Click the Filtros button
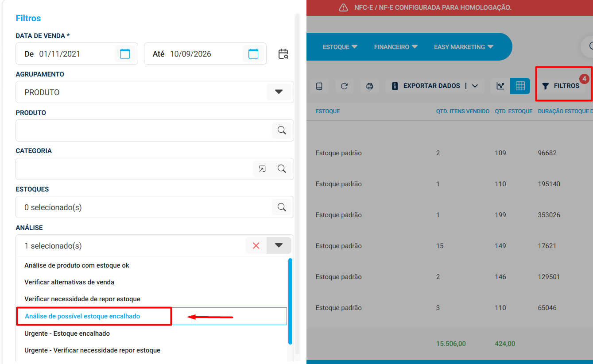Screen dimensions: 593x364 coord(561,86)
